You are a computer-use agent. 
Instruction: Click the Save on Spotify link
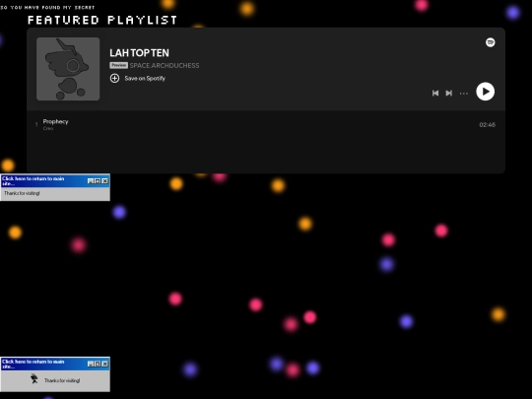(x=145, y=79)
